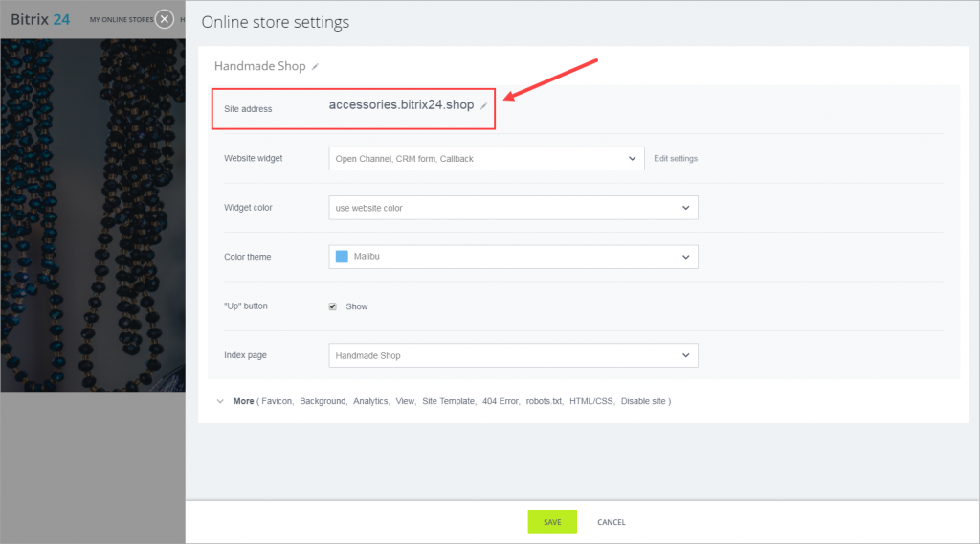Open View settings link

pos(405,401)
